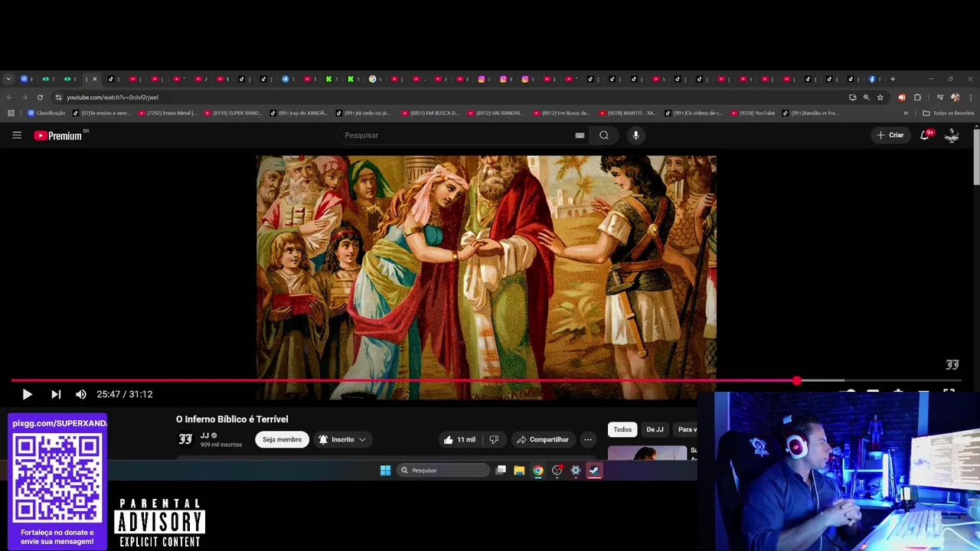
Task: Open the YouTube account avatar menu
Action: click(x=952, y=135)
